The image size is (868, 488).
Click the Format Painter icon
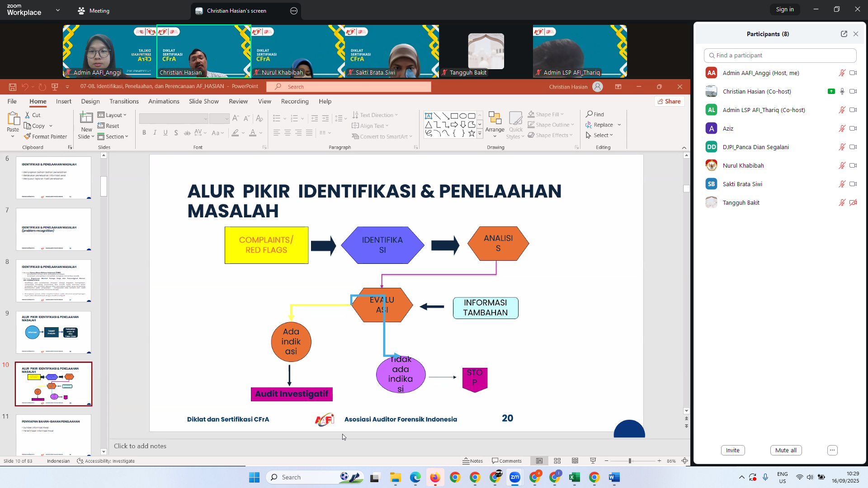pos(28,136)
